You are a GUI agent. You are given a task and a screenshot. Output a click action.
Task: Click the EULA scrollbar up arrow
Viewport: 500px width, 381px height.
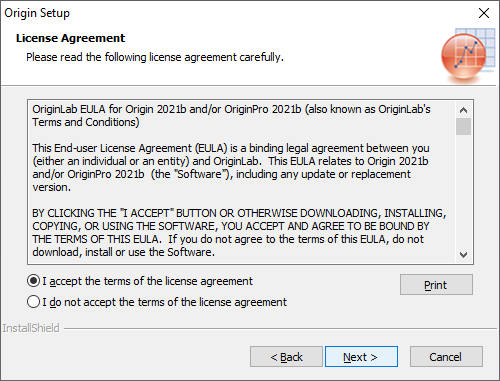(463, 110)
